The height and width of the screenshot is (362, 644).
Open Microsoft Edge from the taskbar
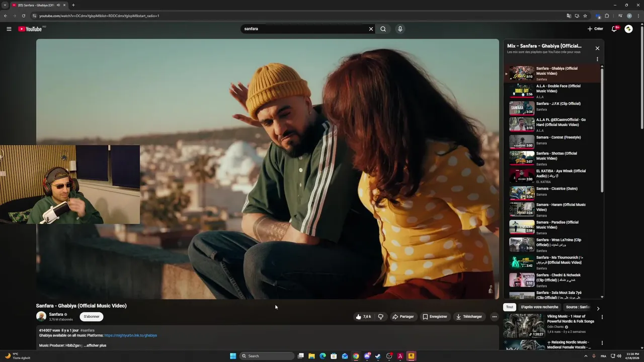[323, 356]
